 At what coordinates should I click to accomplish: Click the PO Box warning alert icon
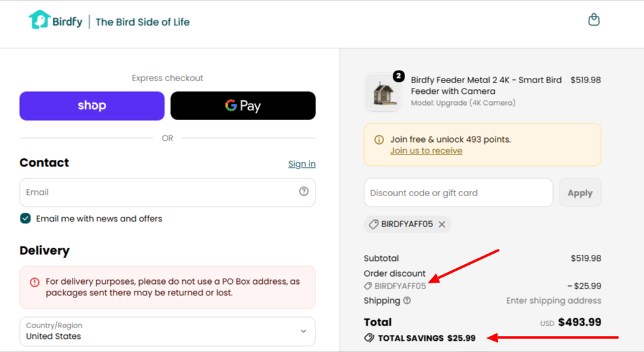(34, 282)
